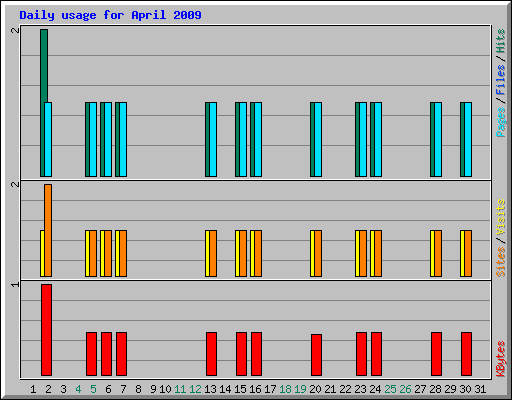Click green day label '4' on the axis

pos(78,389)
